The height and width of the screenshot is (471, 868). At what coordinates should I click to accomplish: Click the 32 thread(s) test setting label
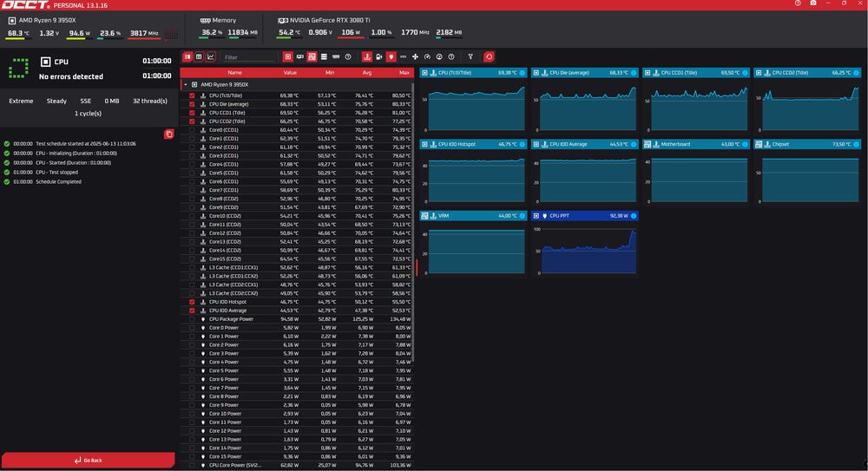click(150, 101)
